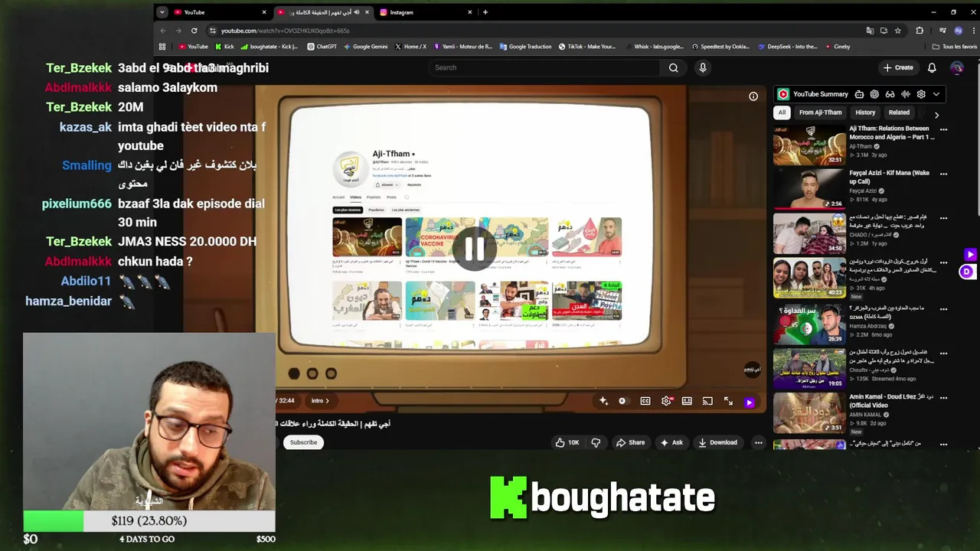Open the YouTube account avatar menu
This screenshot has width=980, height=551.
point(957,67)
